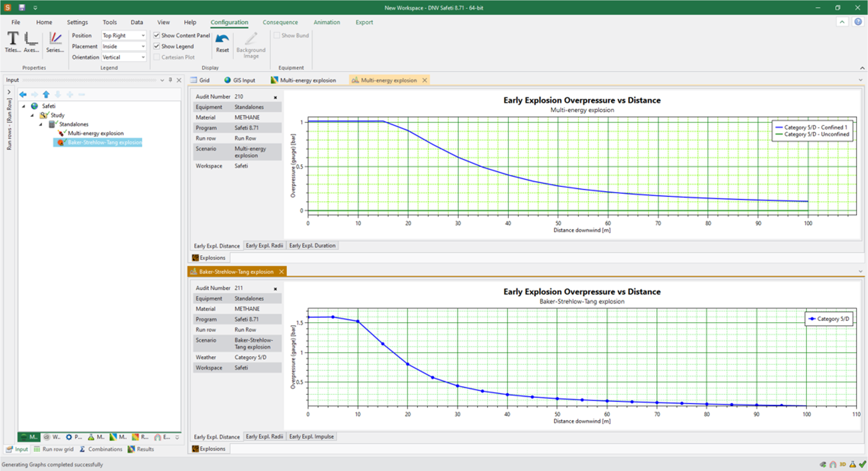This screenshot has width=868, height=471.
Task: Click the blue back arrow in Input panel
Action: point(23,94)
